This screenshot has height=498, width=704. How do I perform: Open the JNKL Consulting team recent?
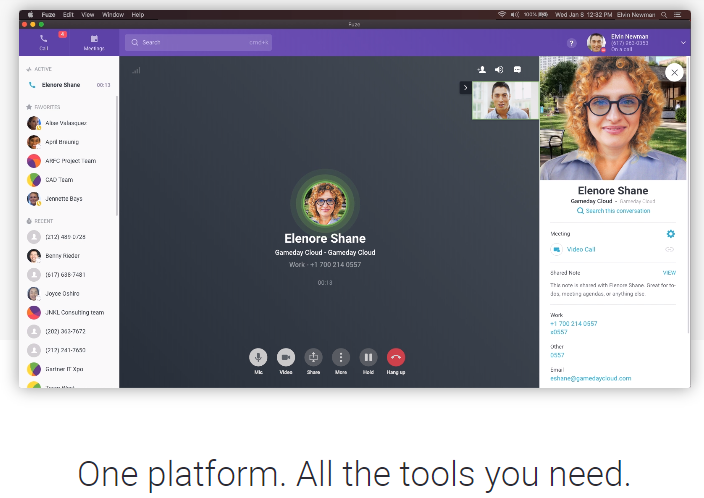[x=69, y=312]
